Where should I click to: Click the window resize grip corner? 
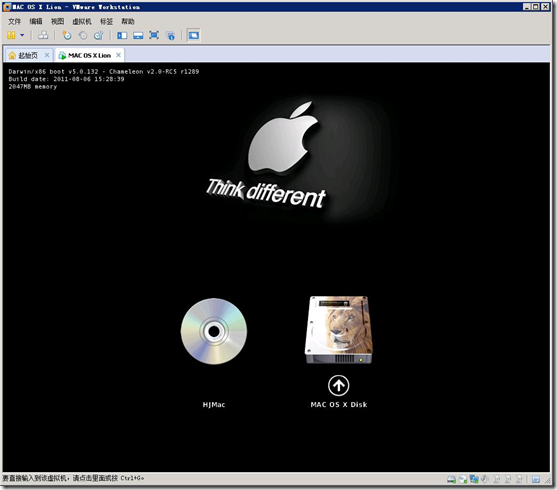[548, 480]
